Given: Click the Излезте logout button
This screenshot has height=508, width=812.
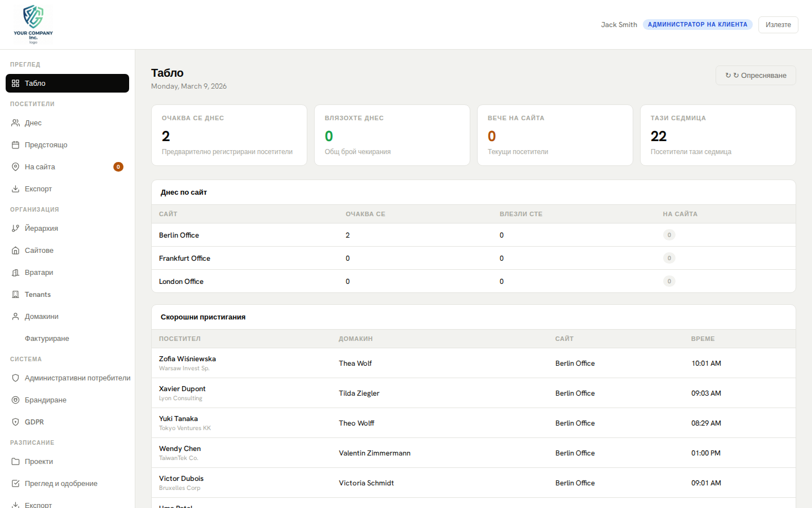Looking at the screenshot, I should click(x=778, y=25).
